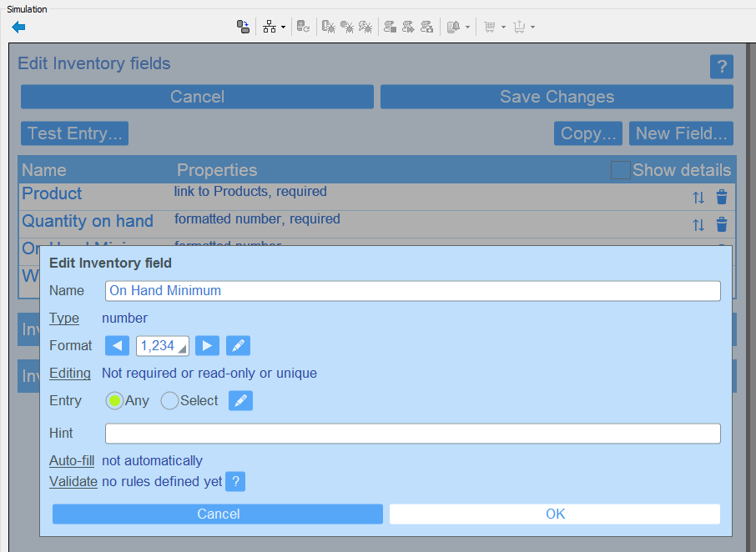Screen dimensions: 756x552
Task: Click pencil icon next to Format
Action: tap(238, 345)
